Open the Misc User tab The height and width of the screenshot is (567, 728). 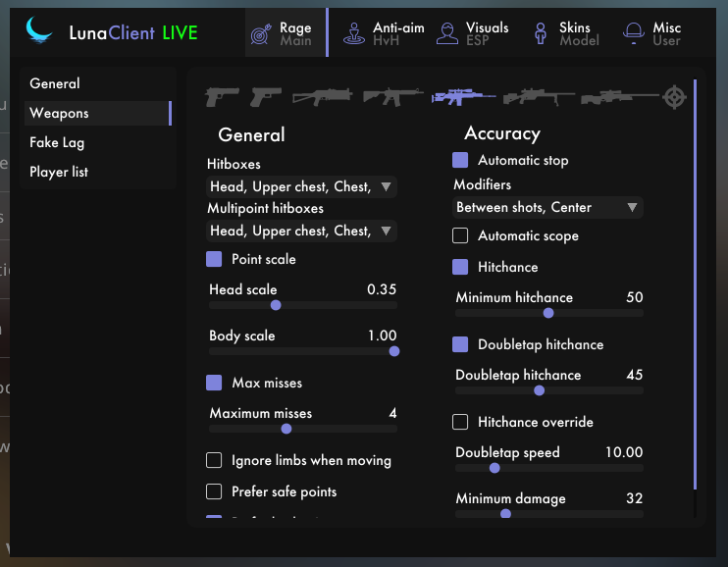(x=651, y=33)
